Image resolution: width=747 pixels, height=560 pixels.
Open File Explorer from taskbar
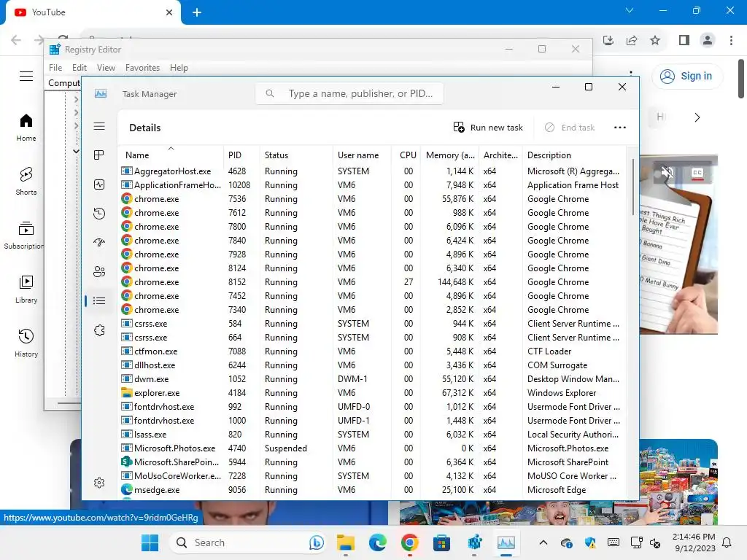345,542
